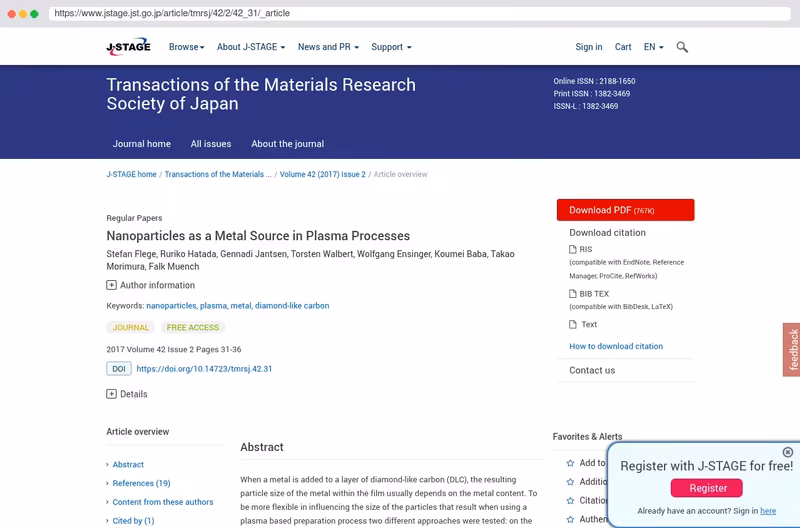This screenshot has height=528, width=800.
Task: Click the journal title heading
Action: coord(261,94)
